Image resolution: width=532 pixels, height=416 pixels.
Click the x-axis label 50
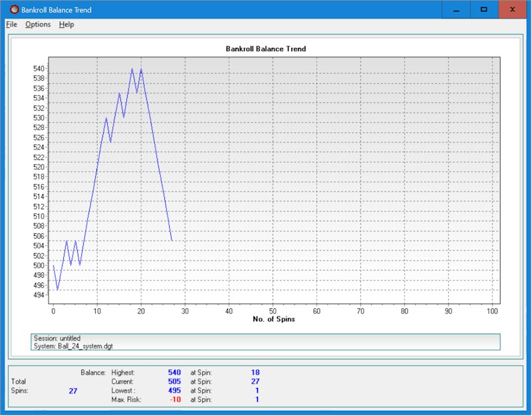(273, 311)
